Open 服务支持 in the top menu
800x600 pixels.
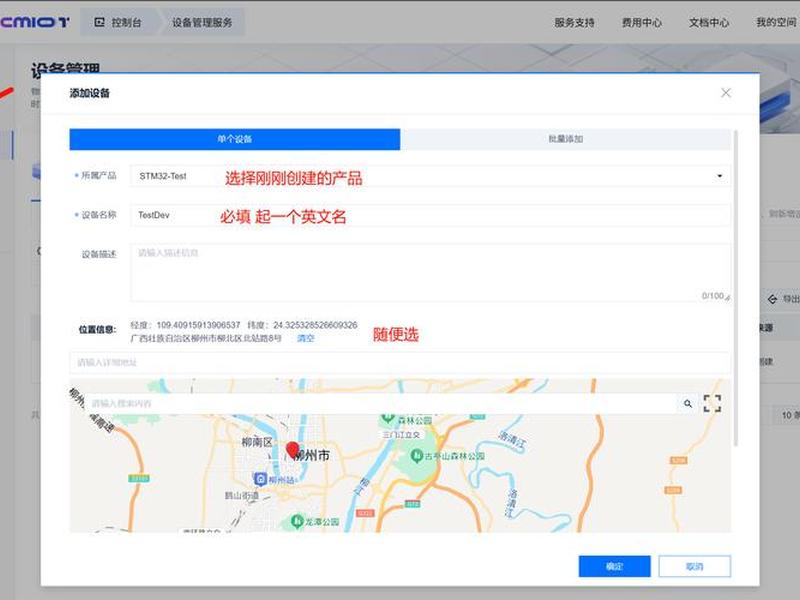tap(574, 22)
